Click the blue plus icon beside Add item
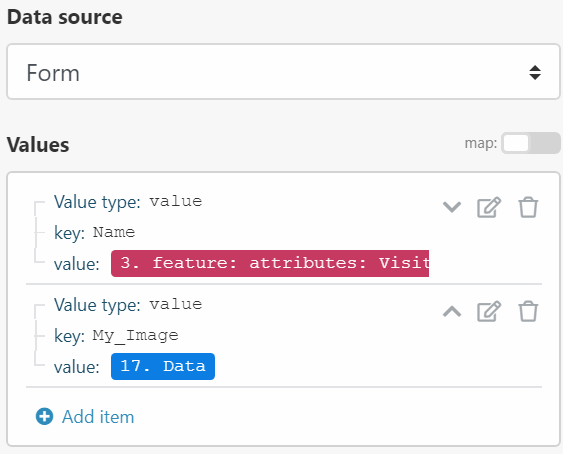563x454 pixels. [45, 416]
